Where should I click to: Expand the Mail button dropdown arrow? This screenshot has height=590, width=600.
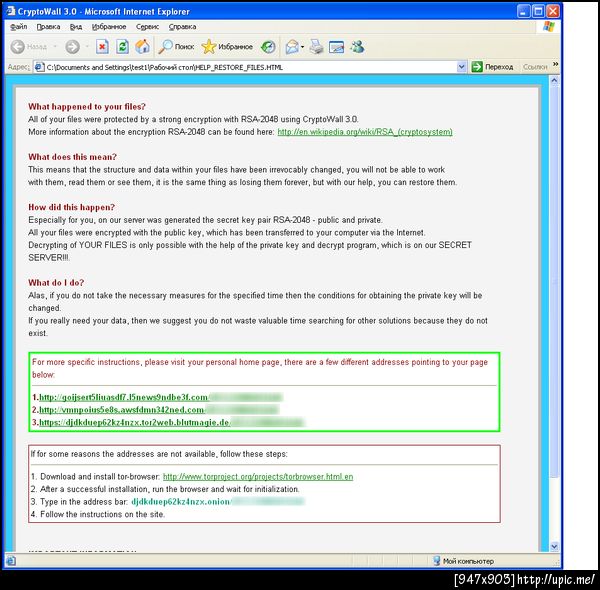pyautogui.click(x=302, y=47)
